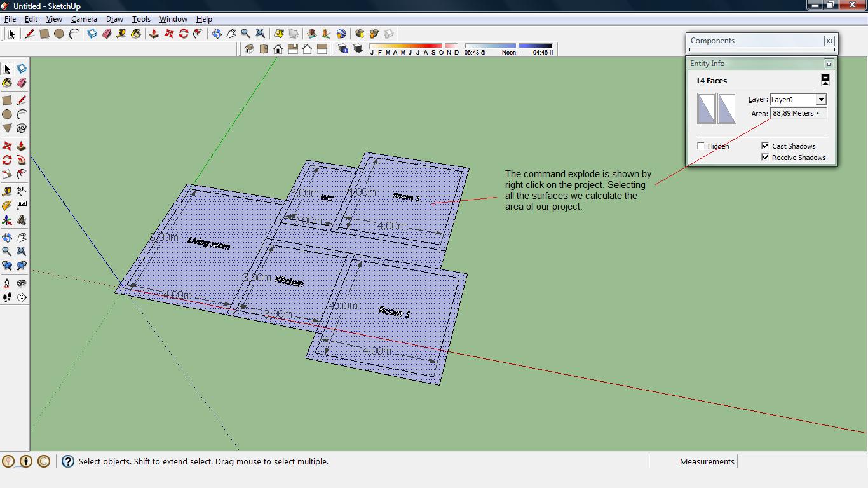Screen dimensions: 868x488
Task: Open the Draw menu
Action: click(x=114, y=19)
